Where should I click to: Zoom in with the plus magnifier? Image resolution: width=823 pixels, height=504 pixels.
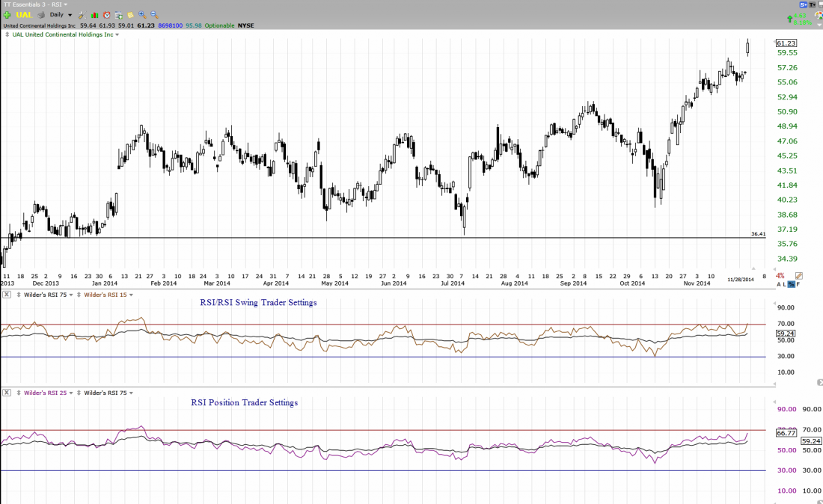pyautogui.click(x=142, y=15)
